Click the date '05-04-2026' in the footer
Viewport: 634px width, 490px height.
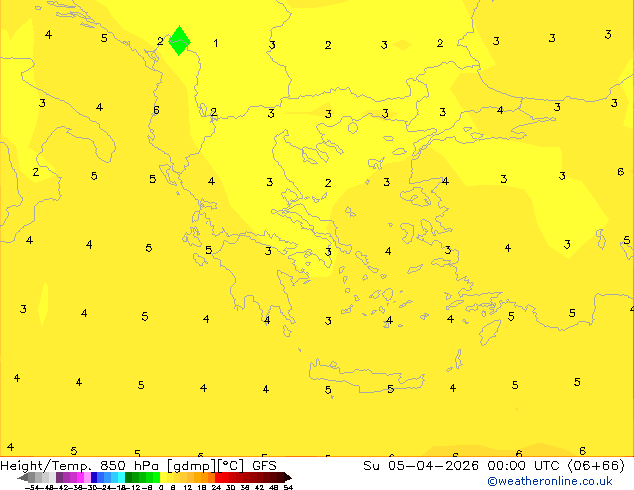tap(433, 466)
